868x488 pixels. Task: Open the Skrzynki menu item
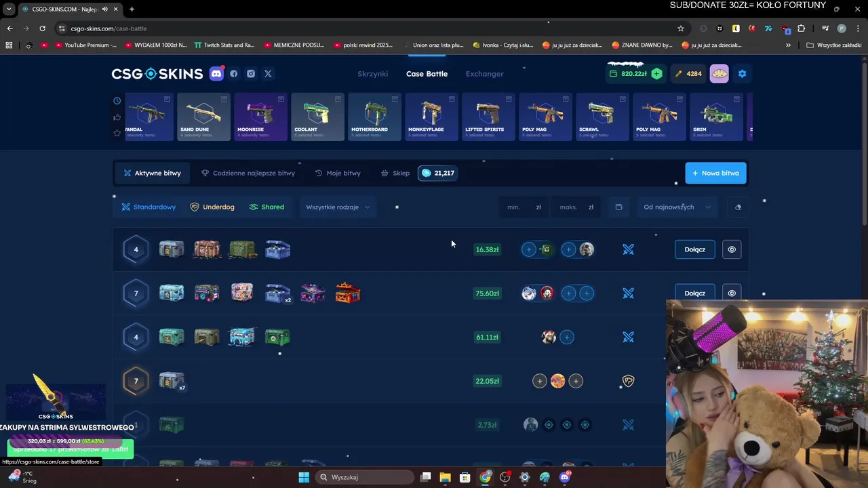tap(372, 74)
